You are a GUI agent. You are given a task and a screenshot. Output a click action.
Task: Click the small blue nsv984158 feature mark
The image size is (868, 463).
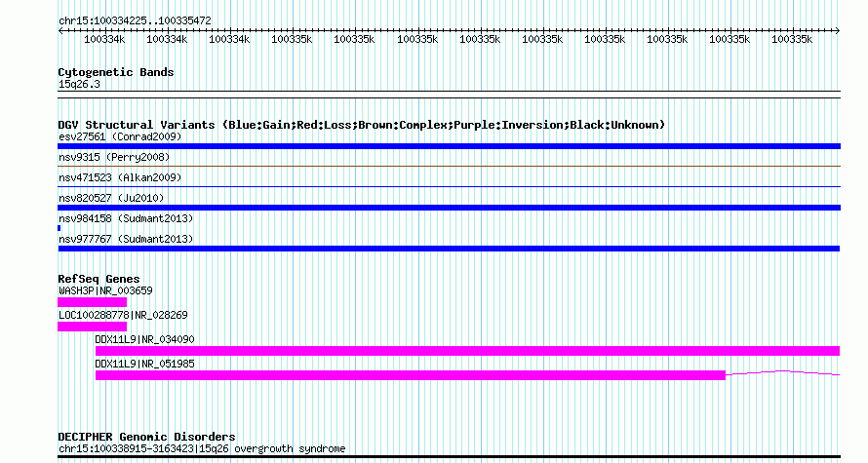click(59, 228)
